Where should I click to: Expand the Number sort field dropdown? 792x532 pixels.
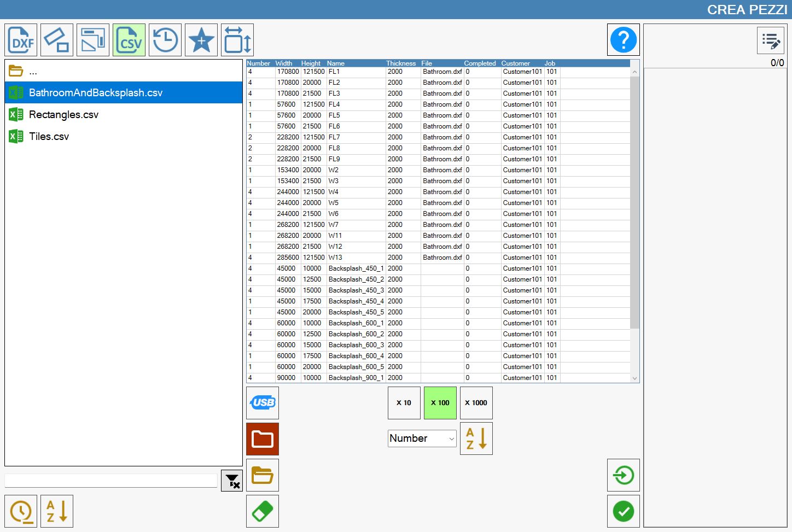[x=422, y=439]
